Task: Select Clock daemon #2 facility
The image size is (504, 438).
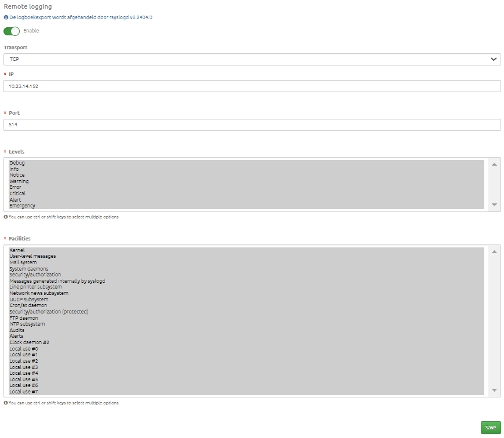Action: tap(246, 342)
